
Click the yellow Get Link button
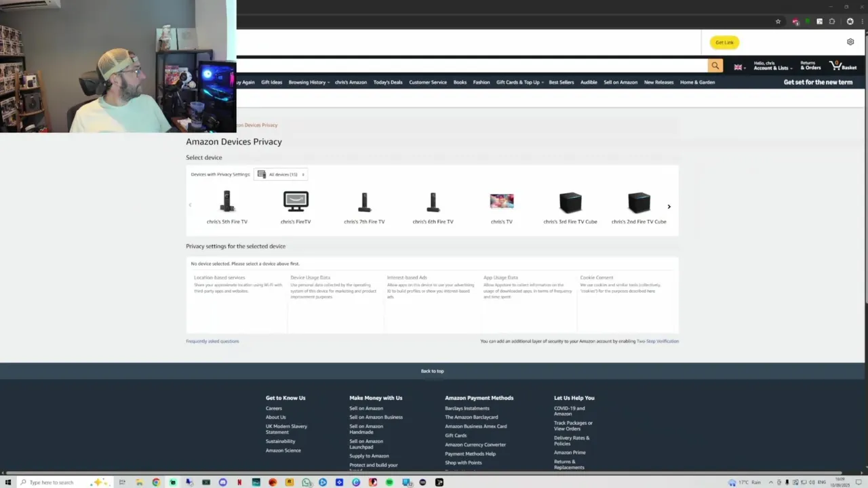pyautogui.click(x=724, y=42)
